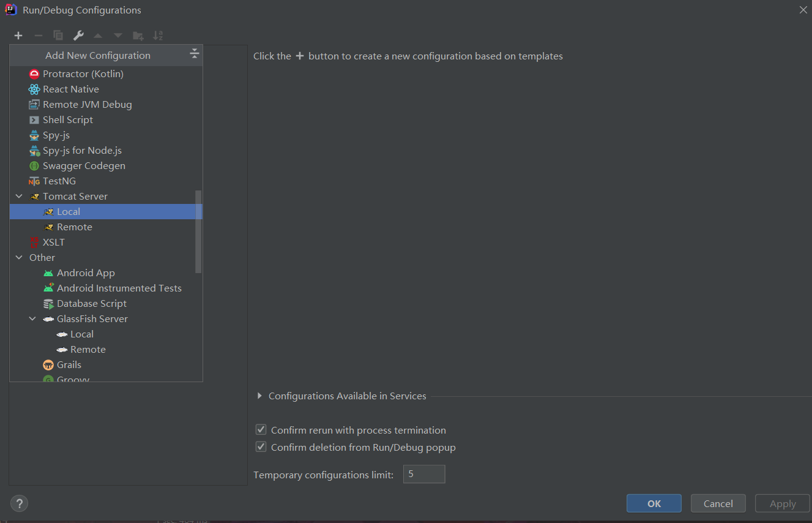Click the Create New Folder toolbar icon
The image size is (812, 523).
pyautogui.click(x=138, y=36)
